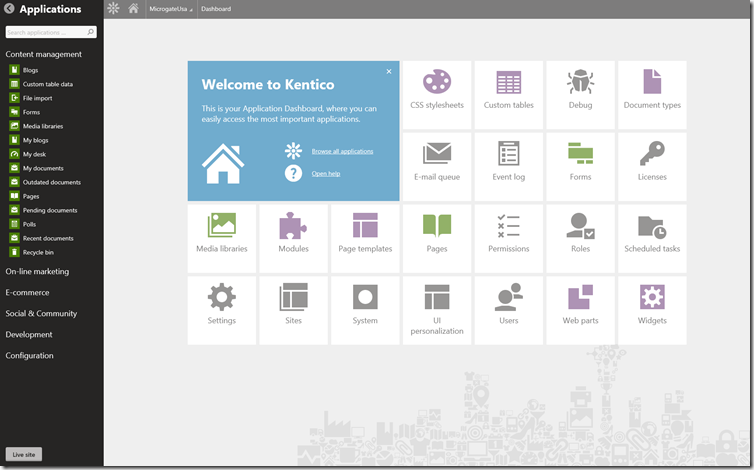The image size is (754, 470).
Task: Open the Pages dashboard tile
Action: [437, 238]
